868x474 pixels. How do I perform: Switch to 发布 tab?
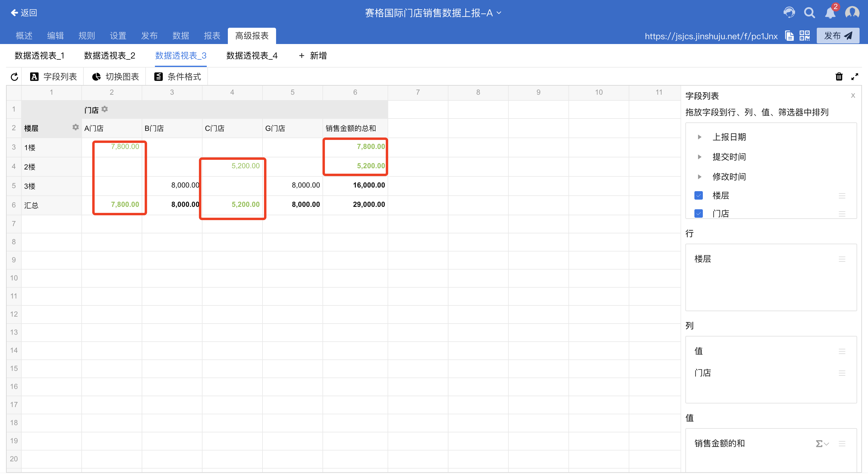pyautogui.click(x=149, y=36)
